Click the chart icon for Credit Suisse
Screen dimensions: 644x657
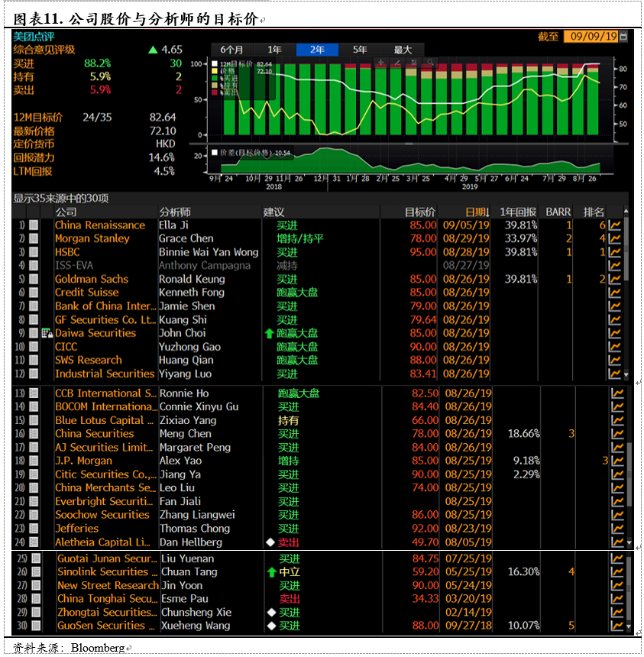click(615, 293)
